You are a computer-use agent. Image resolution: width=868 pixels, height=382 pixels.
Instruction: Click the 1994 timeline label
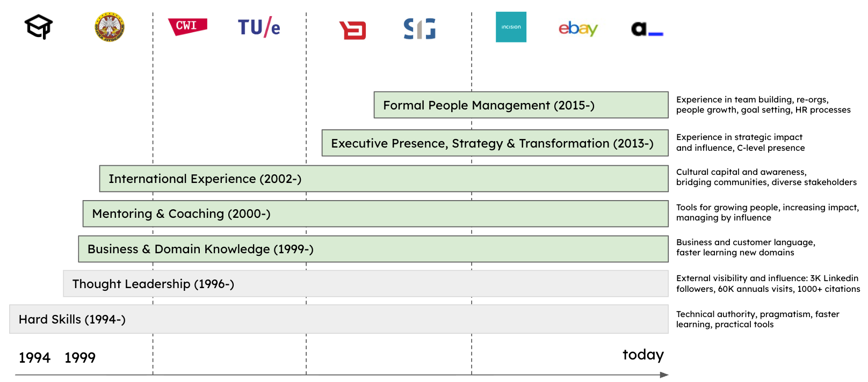coord(34,358)
